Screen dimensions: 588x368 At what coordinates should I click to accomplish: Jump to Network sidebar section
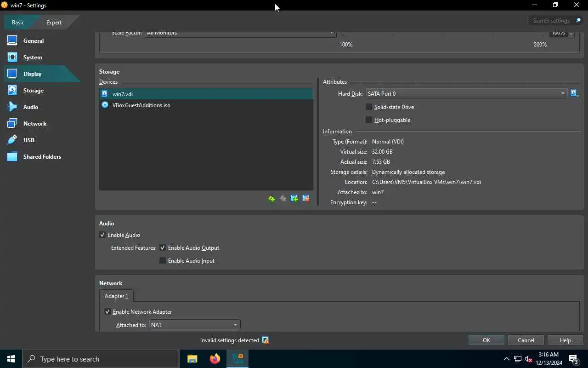pos(34,123)
